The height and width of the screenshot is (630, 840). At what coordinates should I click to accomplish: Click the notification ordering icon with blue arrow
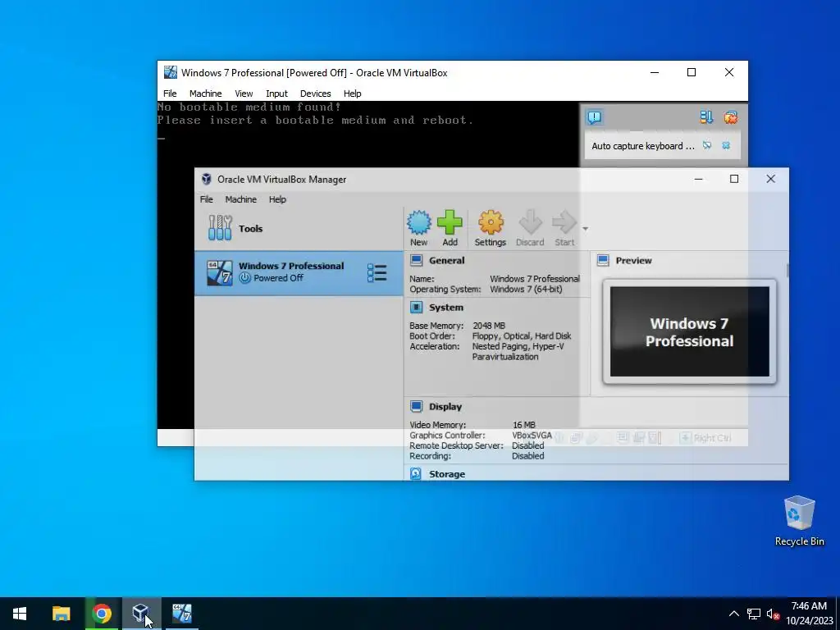pyautogui.click(x=706, y=117)
